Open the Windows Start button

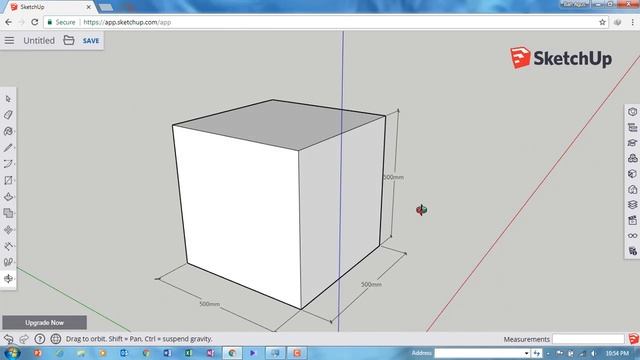12,353
